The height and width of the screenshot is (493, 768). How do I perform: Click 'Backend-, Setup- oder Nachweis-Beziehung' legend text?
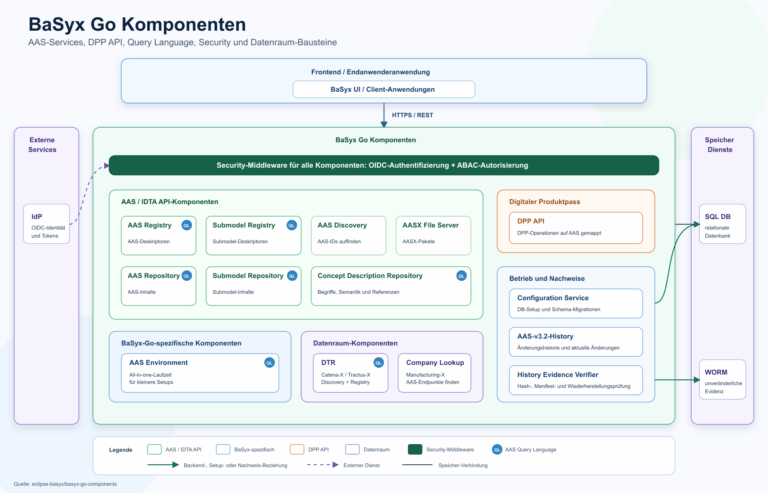(235, 465)
